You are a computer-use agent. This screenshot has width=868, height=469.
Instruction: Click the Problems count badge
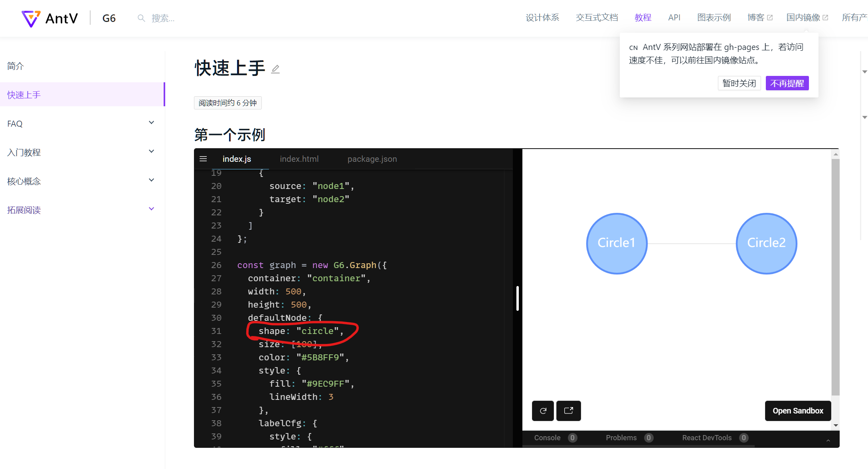(649, 437)
